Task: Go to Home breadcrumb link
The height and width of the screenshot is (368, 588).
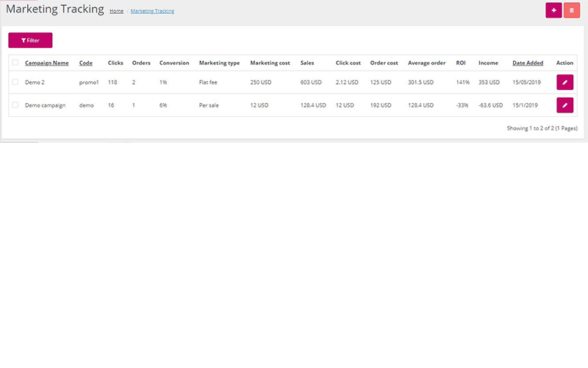Action: (116, 12)
